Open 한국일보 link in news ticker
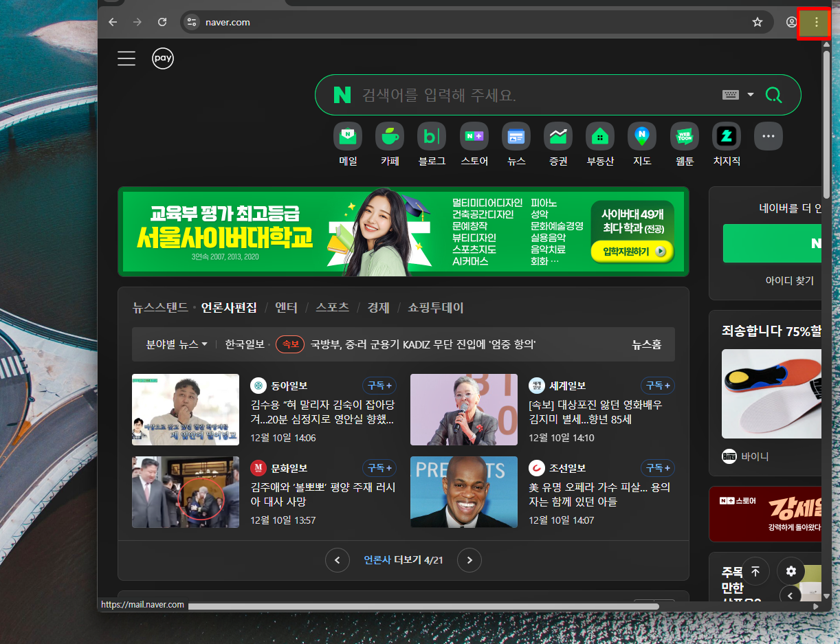Screen dimensions: 840x644 tap(245, 344)
